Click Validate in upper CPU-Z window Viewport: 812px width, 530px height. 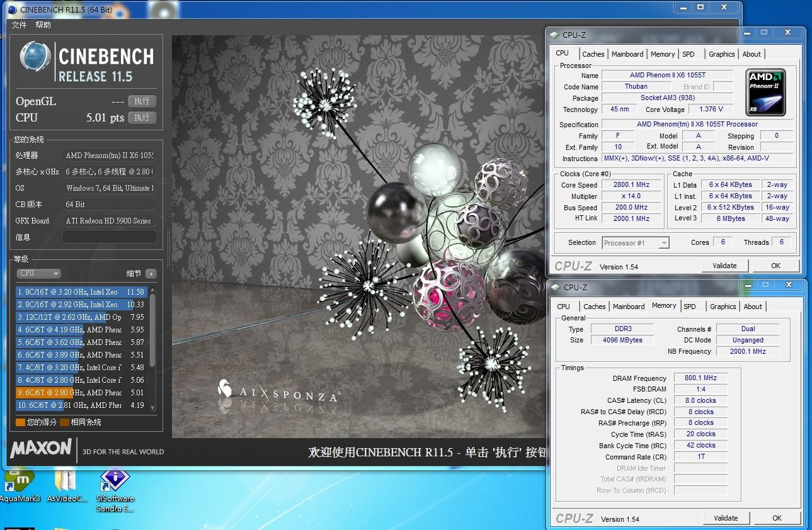(x=724, y=266)
